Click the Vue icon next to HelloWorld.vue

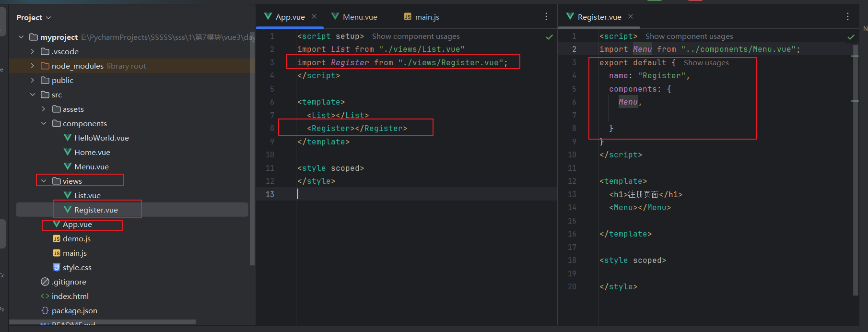[x=68, y=138]
